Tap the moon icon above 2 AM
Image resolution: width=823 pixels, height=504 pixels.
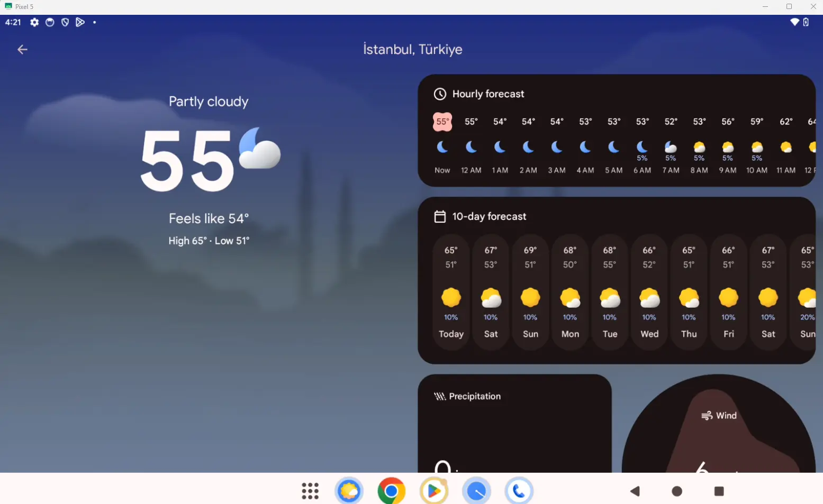tap(528, 146)
